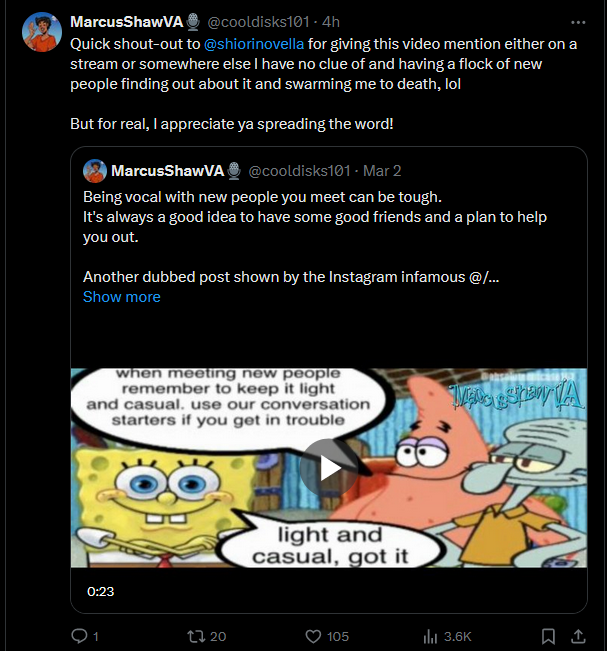Click the 4h timestamp
Image resolution: width=607 pixels, height=651 pixels.
point(331,22)
